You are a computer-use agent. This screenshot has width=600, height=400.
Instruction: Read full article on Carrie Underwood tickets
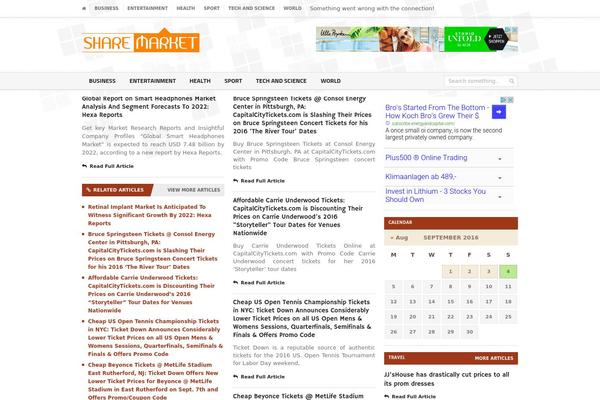pyautogui.click(x=259, y=282)
